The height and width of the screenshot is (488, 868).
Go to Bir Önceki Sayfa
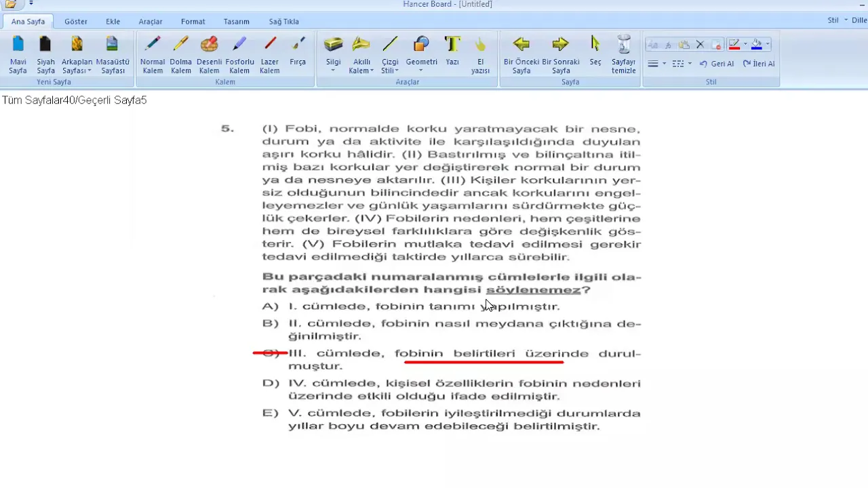521,55
